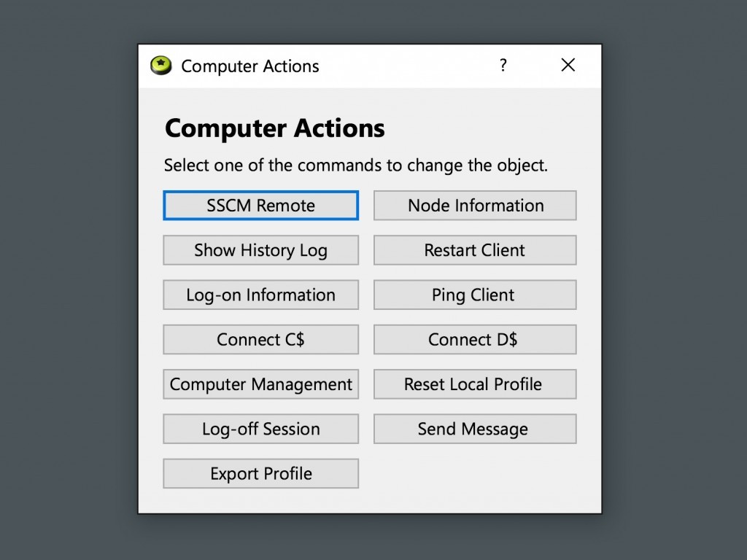Click the green app icon in title bar
The image size is (747, 560).
coord(160,66)
